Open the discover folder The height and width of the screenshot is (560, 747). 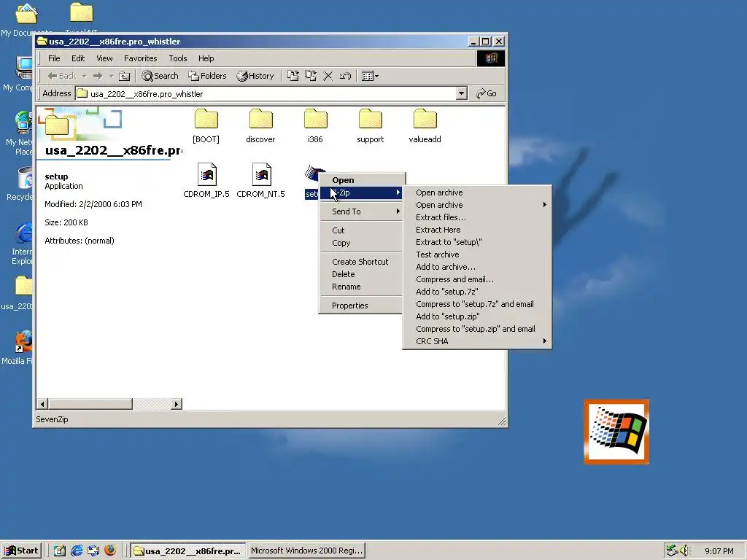click(x=260, y=126)
